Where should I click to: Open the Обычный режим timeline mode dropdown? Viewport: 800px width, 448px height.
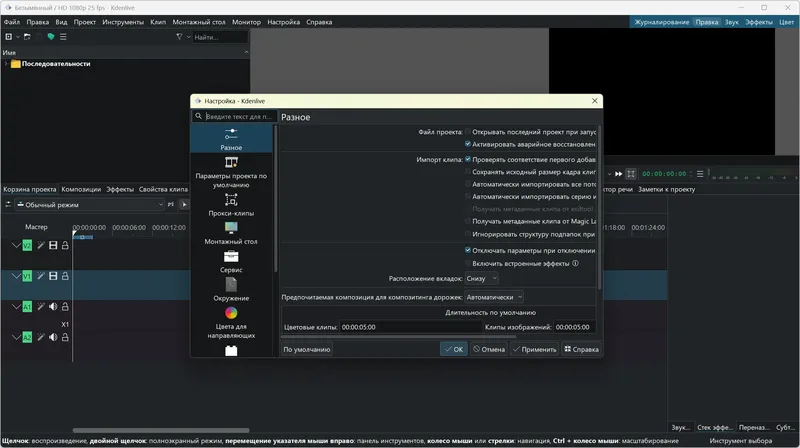coord(90,205)
